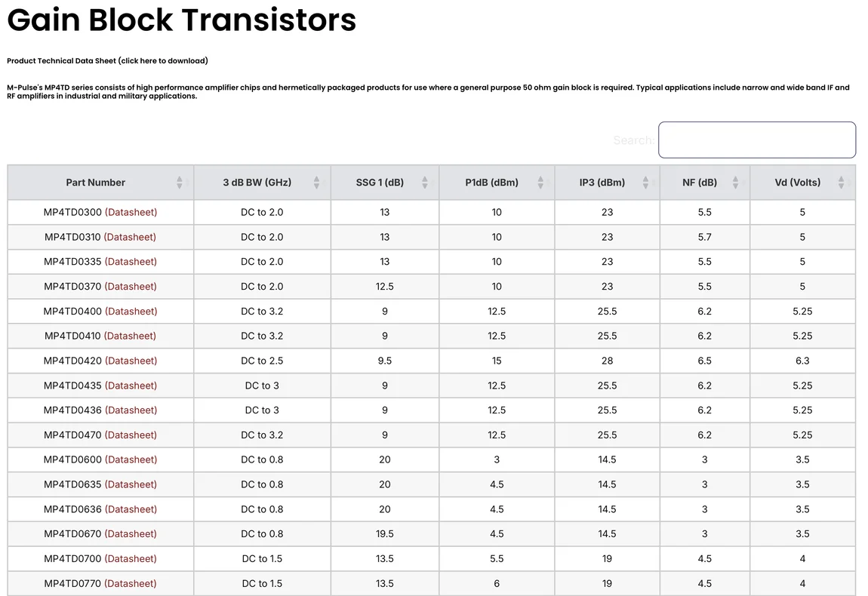Click the Part Number header label

95,183
